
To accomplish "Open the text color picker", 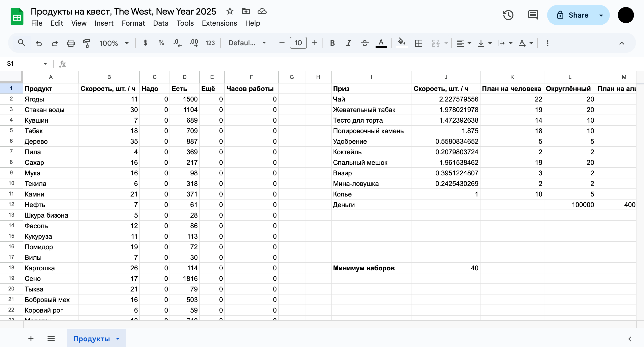I will pos(381,43).
